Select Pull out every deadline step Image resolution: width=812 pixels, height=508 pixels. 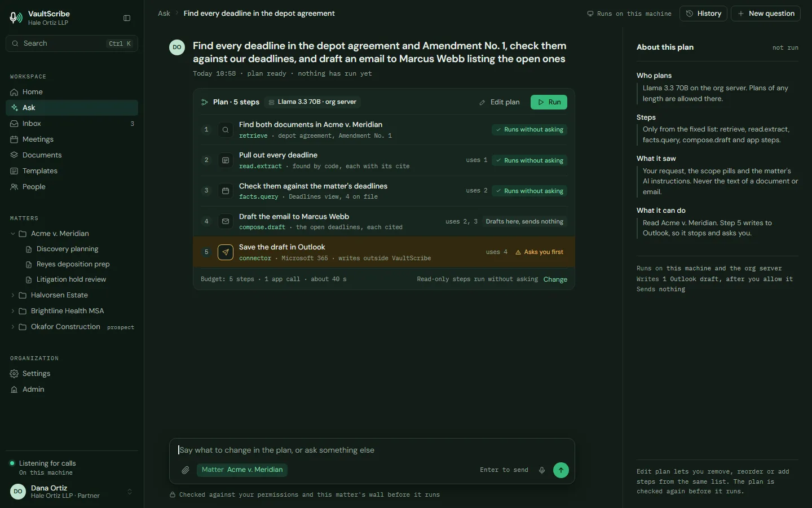point(384,160)
